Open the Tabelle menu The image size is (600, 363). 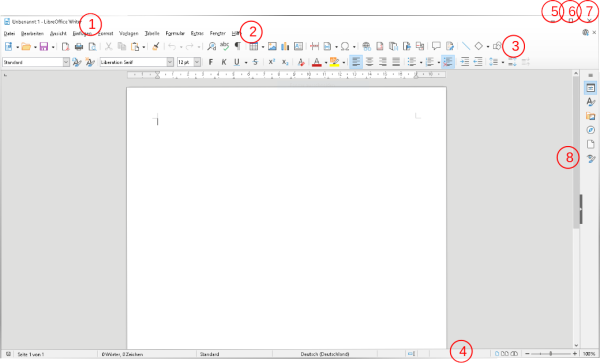(x=152, y=34)
